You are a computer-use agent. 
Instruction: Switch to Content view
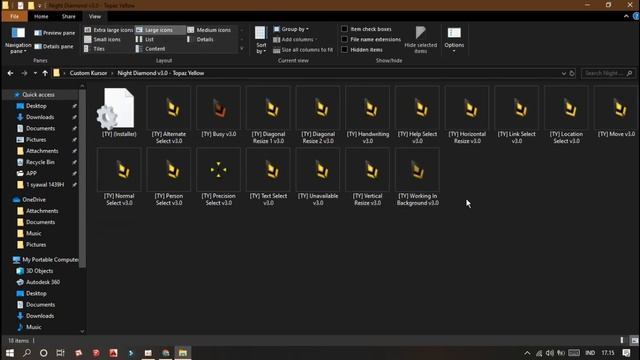tap(150, 49)
